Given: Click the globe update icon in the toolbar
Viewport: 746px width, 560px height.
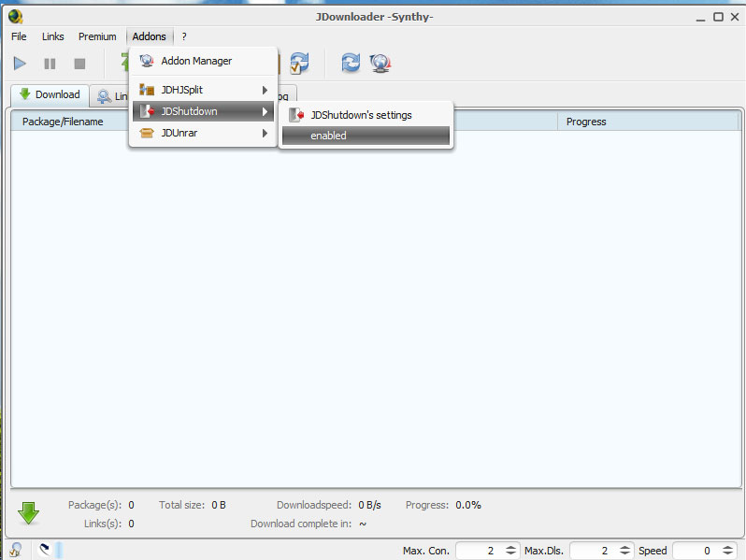Looking at the screenshot, I should coord(380,64).
